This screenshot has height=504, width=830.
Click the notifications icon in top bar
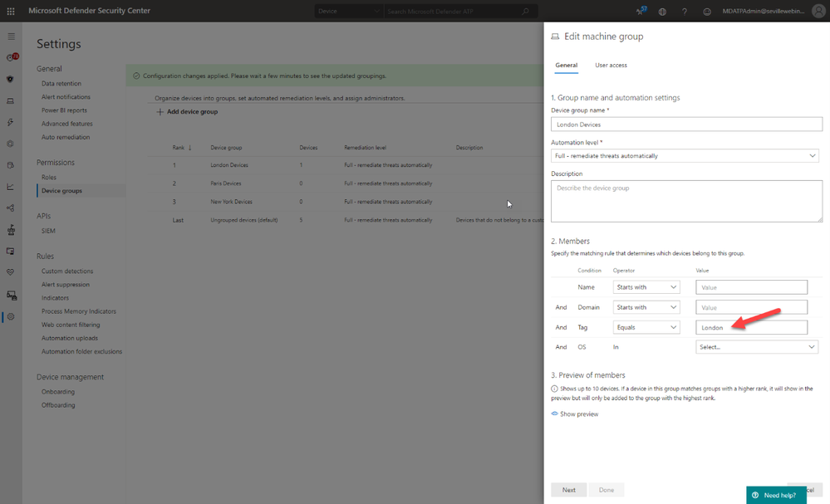pyautogui.click(x=641, y=11)
